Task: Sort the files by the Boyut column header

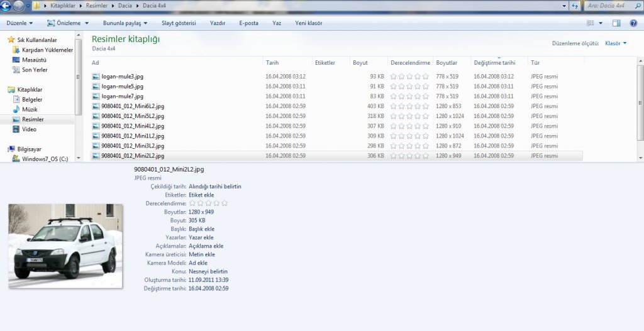Action: point(360,63)
